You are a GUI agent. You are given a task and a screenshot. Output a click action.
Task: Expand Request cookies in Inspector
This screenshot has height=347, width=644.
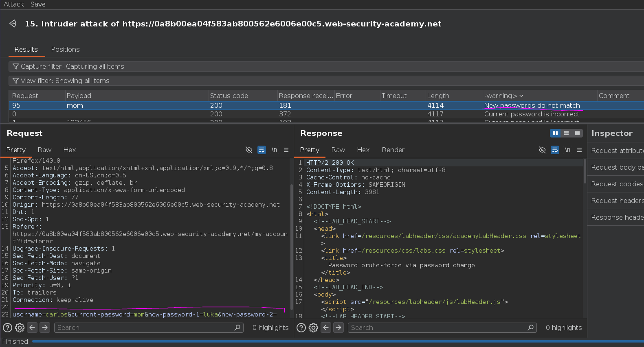click(x=616, y=184)
